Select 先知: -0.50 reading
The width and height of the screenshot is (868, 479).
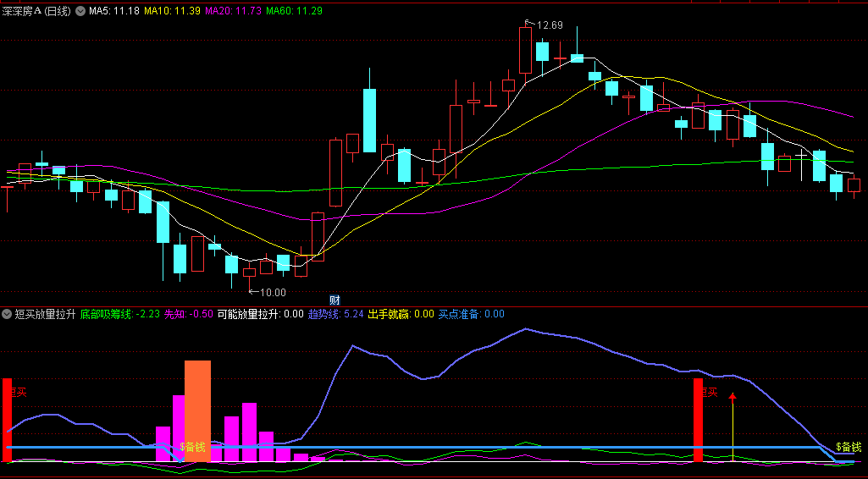pyautogui.click(x=189, y=314)
